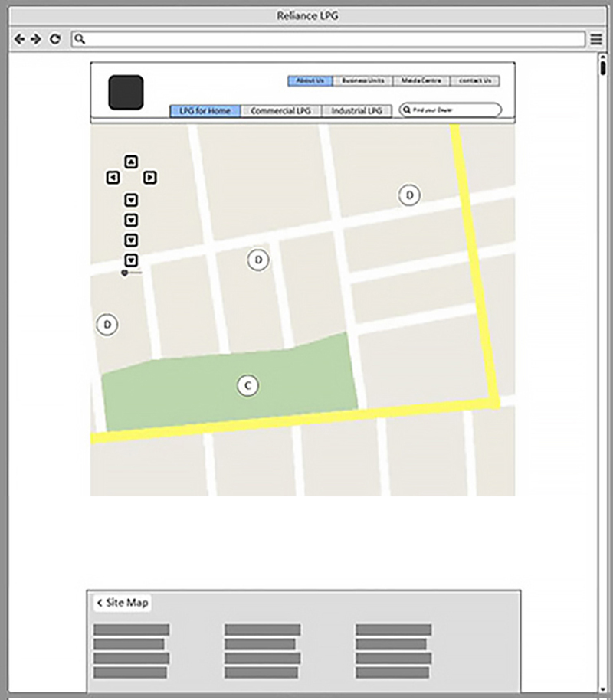The height and width of the screenshot is (700, 613).
Task: Switch to the Commercial LPG tab
Action: (x=280, y=111)
